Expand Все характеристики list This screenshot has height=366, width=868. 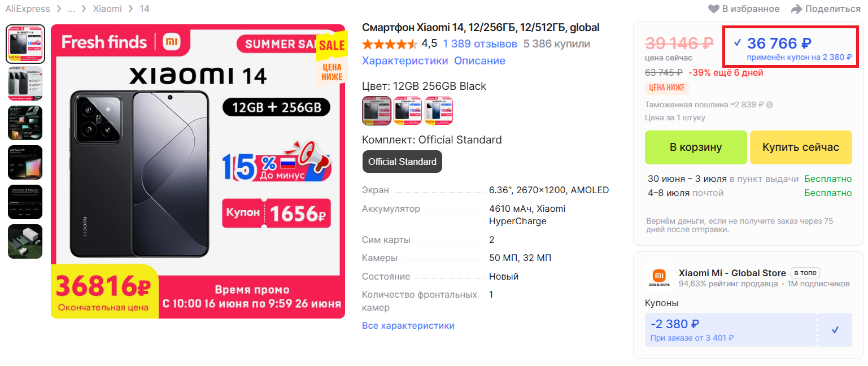[408, 325]
